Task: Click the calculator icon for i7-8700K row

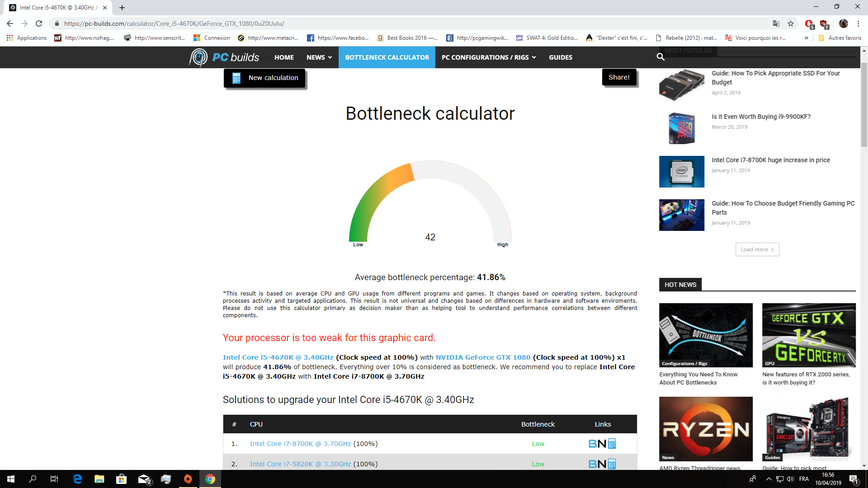Action: (x=612, y=444)
